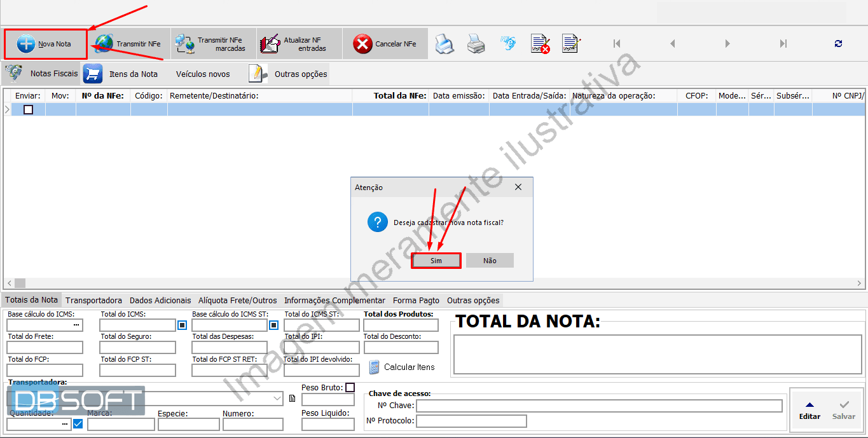Image resolution: width=868 pixels, height=438 pixels.
Task: Click the NFe web preview icon
Action: tap(507, 43)
